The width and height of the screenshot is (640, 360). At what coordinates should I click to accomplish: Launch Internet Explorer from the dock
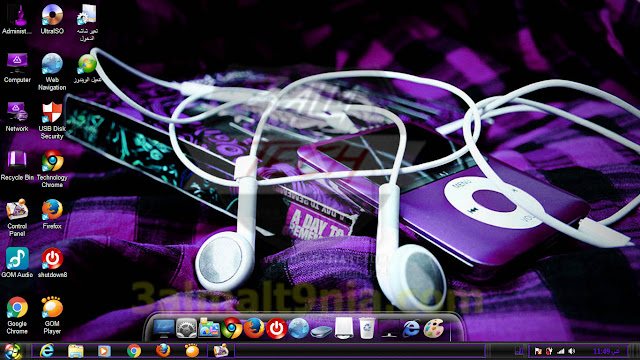click(411, 328)
